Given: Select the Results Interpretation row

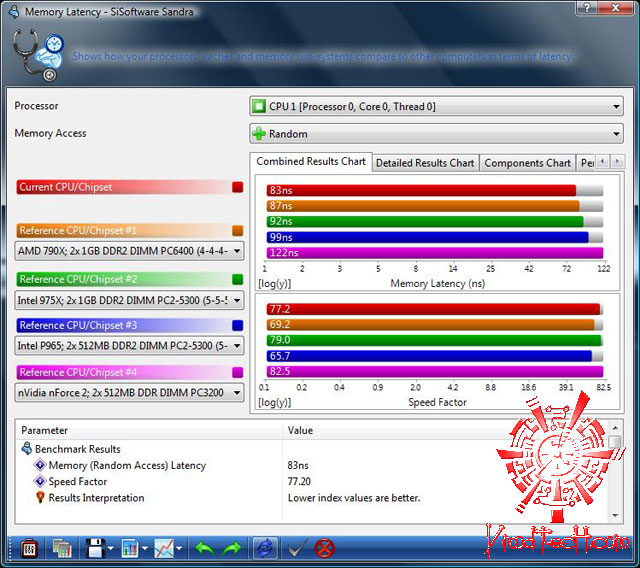Looking at the screenshot, I should point(312,498).
